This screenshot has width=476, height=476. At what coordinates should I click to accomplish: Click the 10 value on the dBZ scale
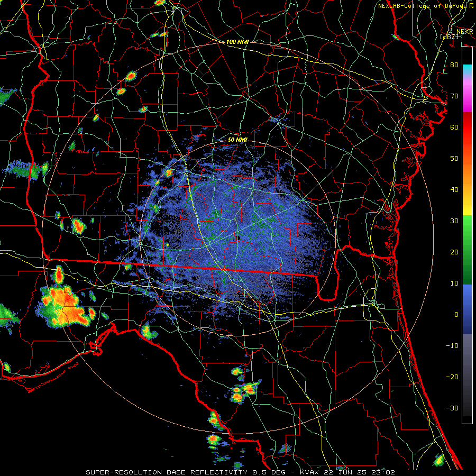coord(454,283)
